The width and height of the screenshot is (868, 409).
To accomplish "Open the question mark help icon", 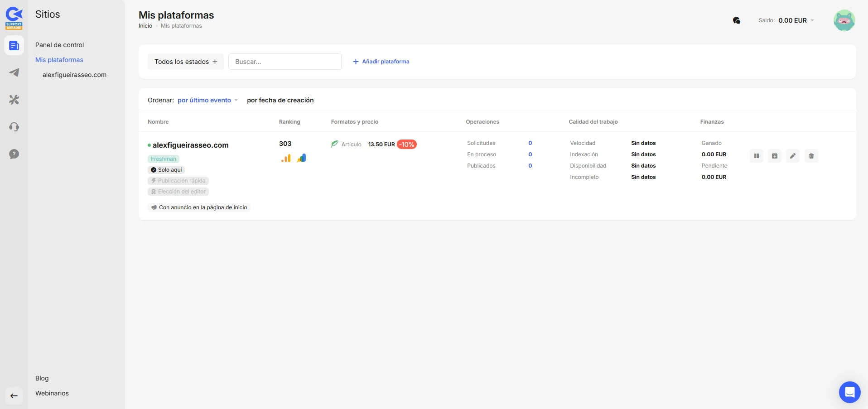I will 14,154.
